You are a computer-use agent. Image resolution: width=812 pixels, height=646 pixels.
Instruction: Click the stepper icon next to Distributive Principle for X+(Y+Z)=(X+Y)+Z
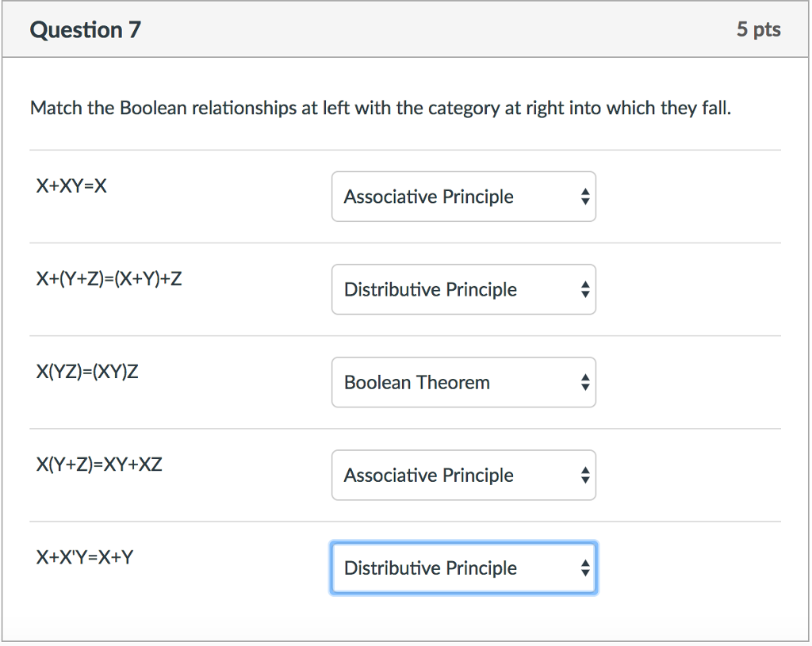[x=584, y=289]
